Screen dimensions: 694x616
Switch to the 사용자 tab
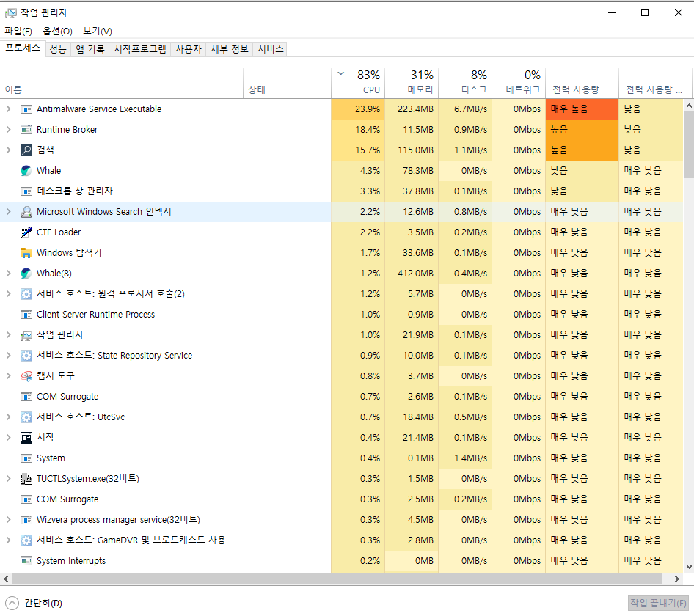click(x=189, y=50)
